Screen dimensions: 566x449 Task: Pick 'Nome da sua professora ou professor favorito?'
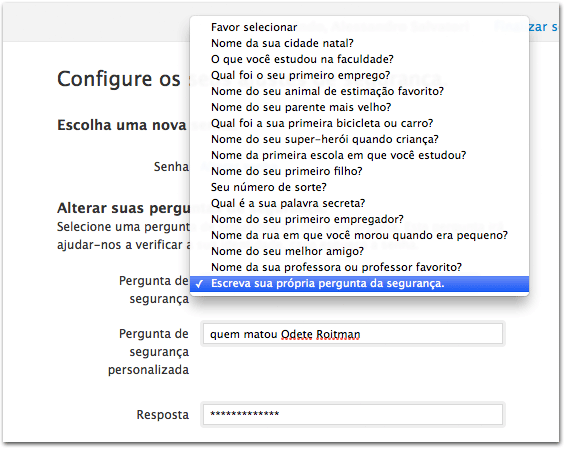pos(359,267)
